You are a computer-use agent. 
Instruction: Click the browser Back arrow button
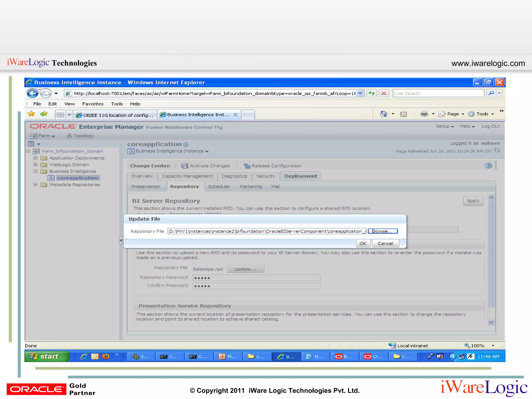tap(32, 93)
